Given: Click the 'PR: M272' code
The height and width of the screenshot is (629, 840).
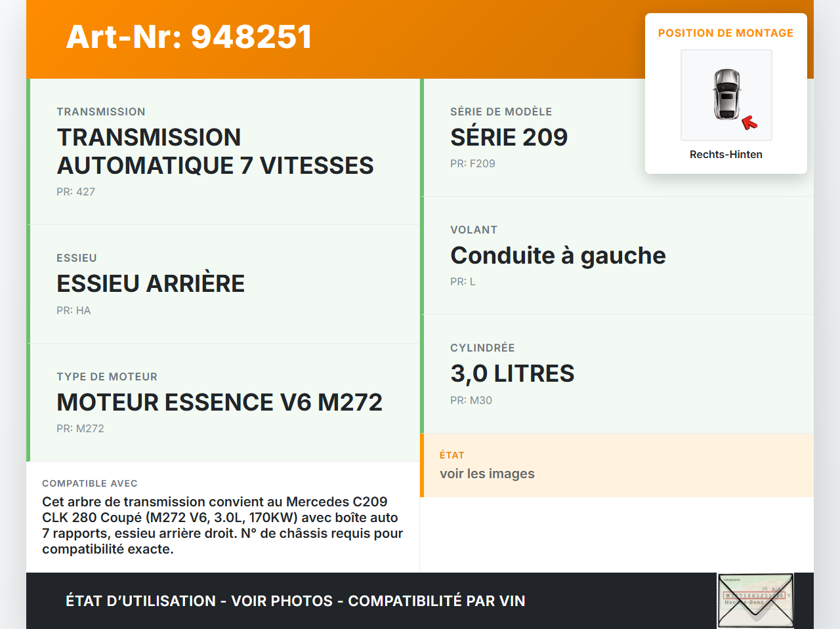Looking at the screenshot, I should 80,428.
